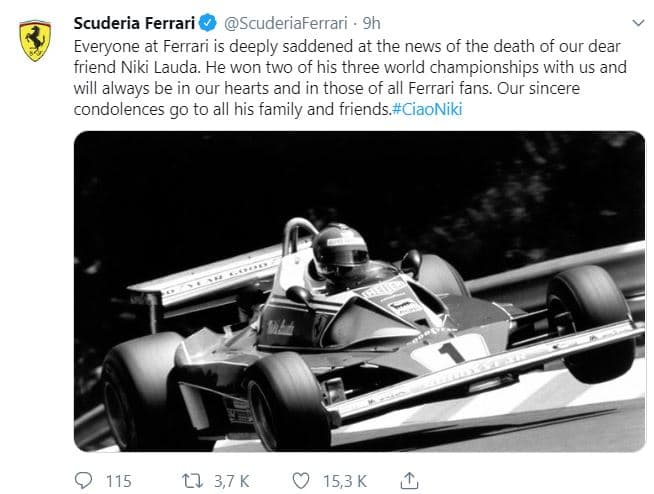Share the tweet using the upload icon
Viewport: 654px width, 494px height.
click(x=408, y=480)
